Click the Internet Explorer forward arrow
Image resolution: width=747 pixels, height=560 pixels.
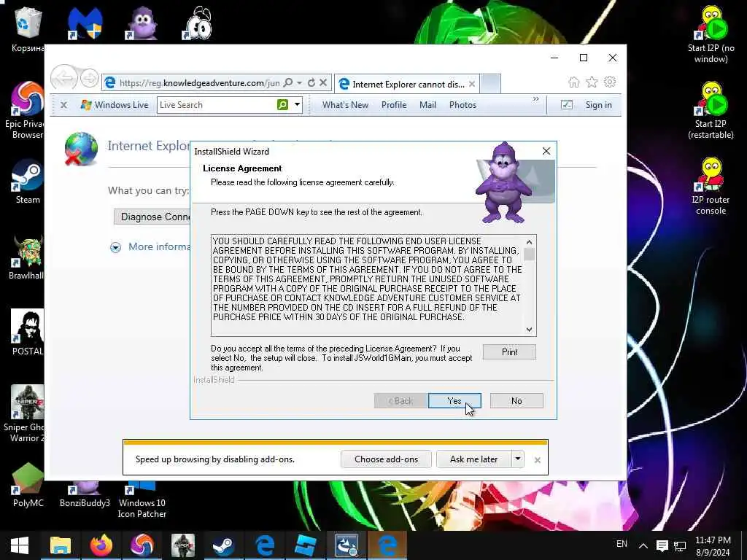[90, 77]
